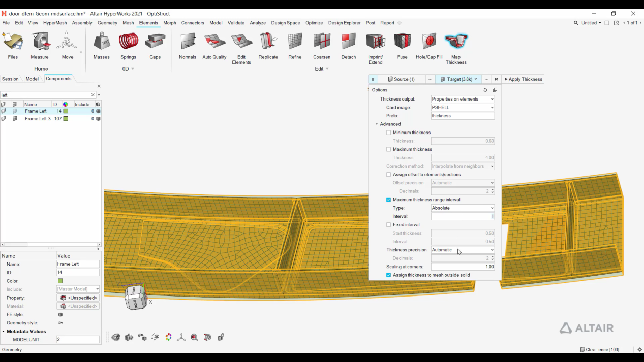Open the Thickness precision dropdown
The width and height of the screenshot is (644, 362).
(463, 250)
